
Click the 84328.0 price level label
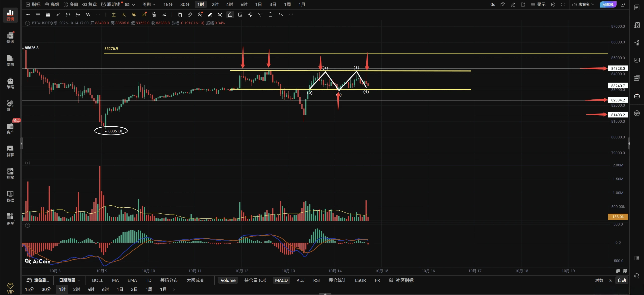618,68
